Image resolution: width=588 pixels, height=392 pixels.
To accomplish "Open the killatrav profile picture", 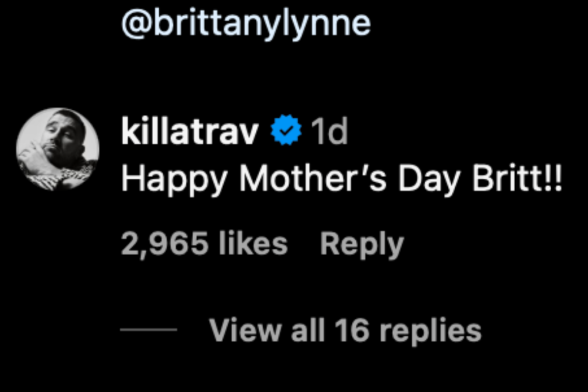I will [57, 149].
